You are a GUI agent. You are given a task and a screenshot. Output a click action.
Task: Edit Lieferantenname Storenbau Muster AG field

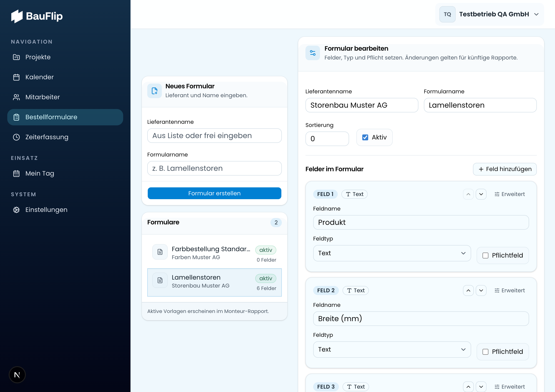362,105
